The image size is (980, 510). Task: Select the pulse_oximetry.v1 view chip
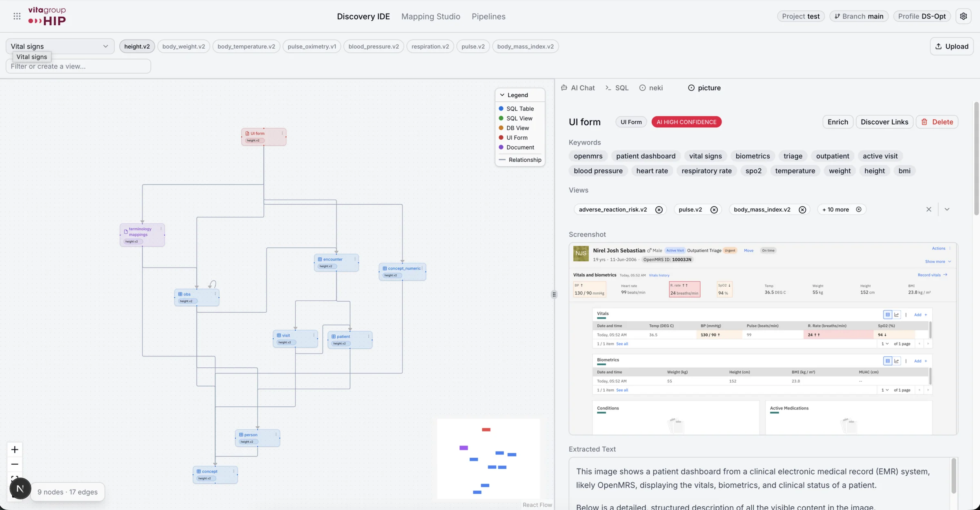coord(312,46)
